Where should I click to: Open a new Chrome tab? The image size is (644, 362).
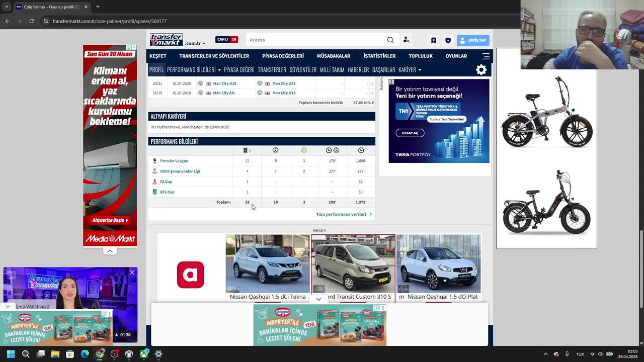click(98, 7)
